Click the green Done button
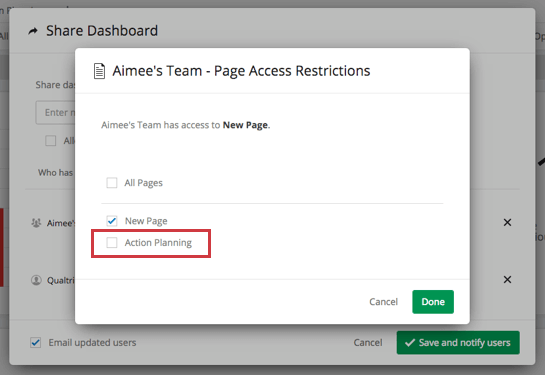 [433, 302]
